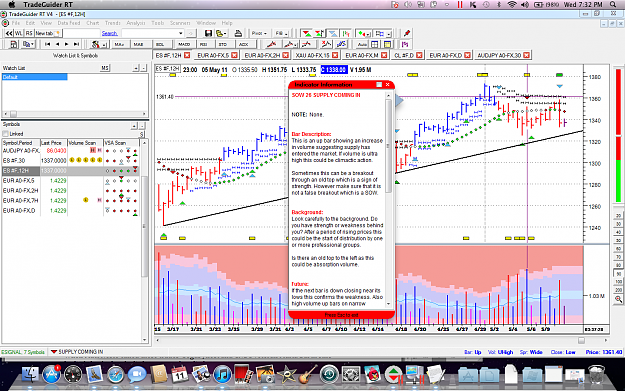Click the Indicator Information popup vertical scrollbar

(389, 199)
